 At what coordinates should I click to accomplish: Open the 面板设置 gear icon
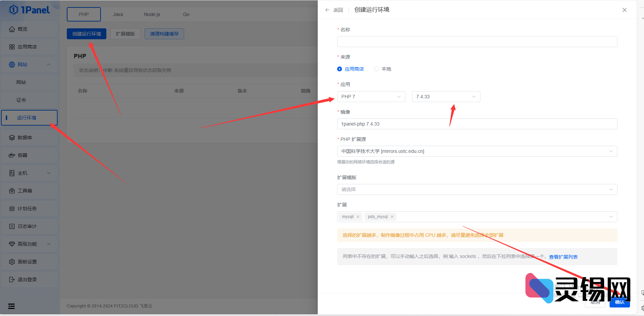point(12,262)
